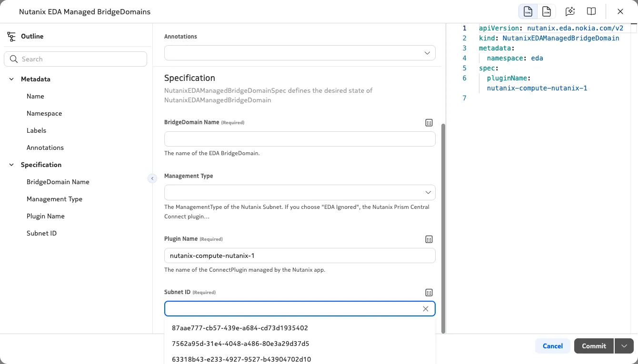Open picker icon for BridgeDomain Name
This screenshot has height=364, width=638.
pos(429,123)
